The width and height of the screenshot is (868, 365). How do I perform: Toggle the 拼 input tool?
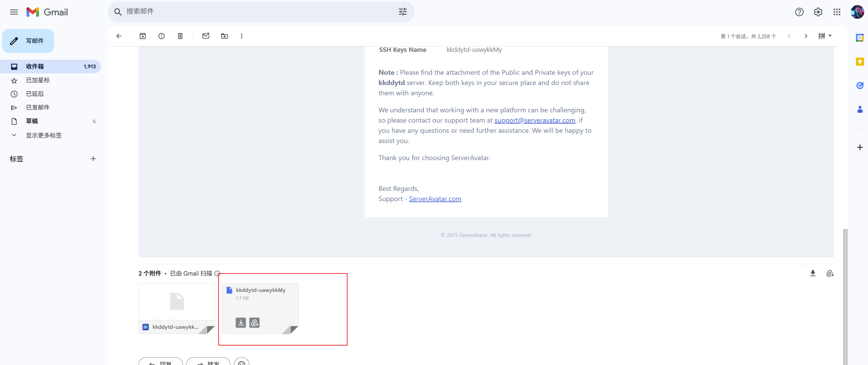(822, 36)
